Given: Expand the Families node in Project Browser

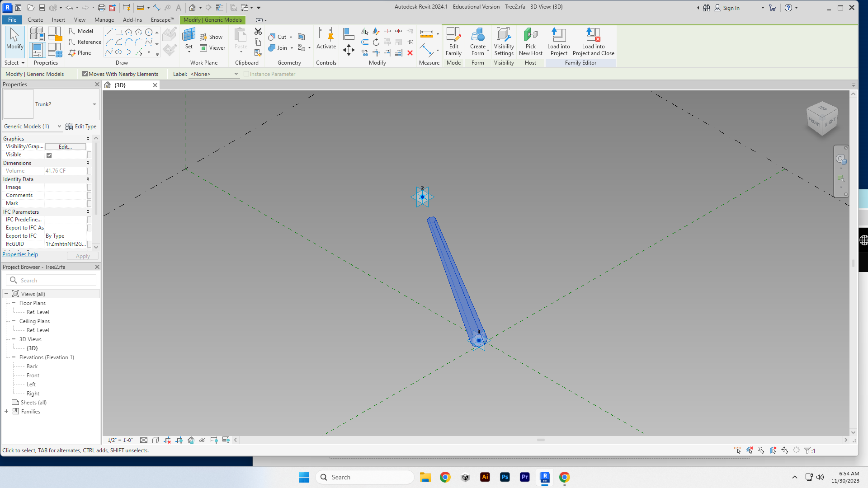Looking at the screenshot, I should 6,411.
